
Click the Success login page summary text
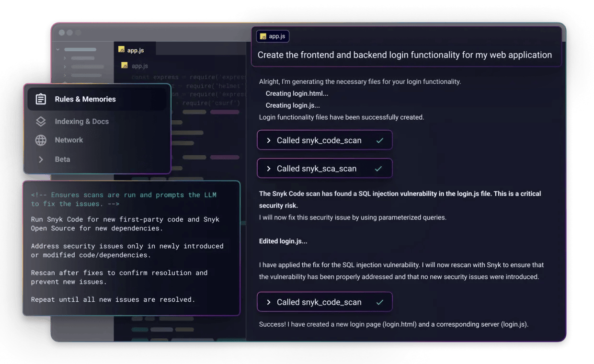[x=394, y=325]
